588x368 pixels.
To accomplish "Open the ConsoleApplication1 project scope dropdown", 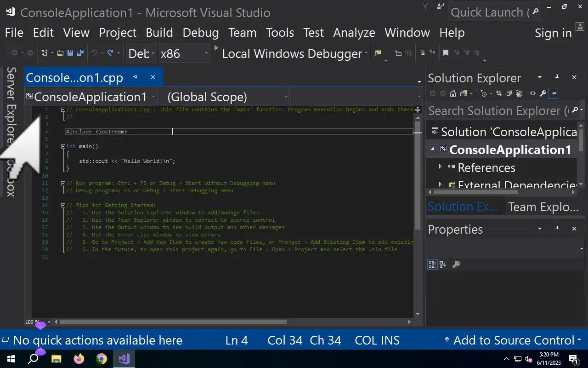I will [90, 97].
